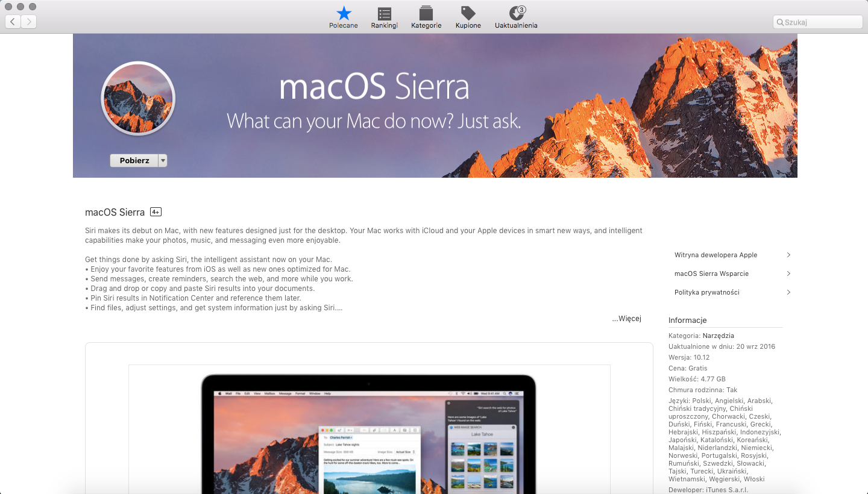This screenshot has height=494, width=868.
Task: Click the Chmura rodzinna: Tak entry
Action: tap(703, 390)
